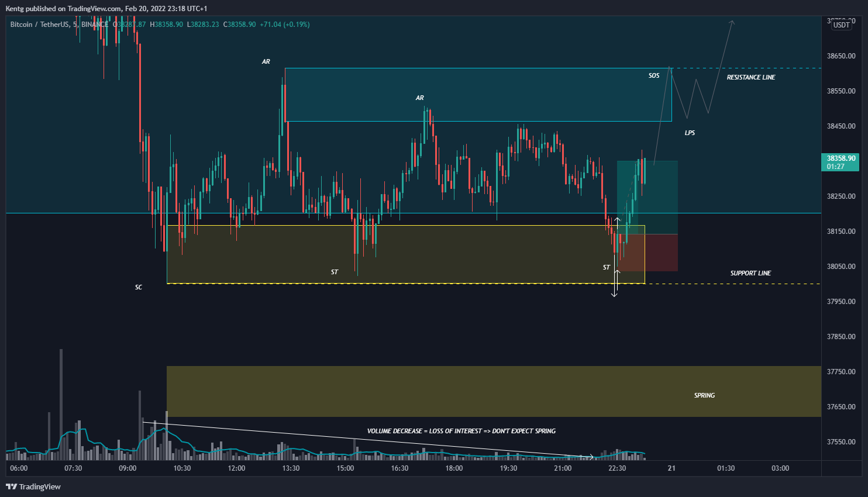This screenshot has height=497, width=868.
Task: Click the 13:30 time axis label
Action: point(291,468)
